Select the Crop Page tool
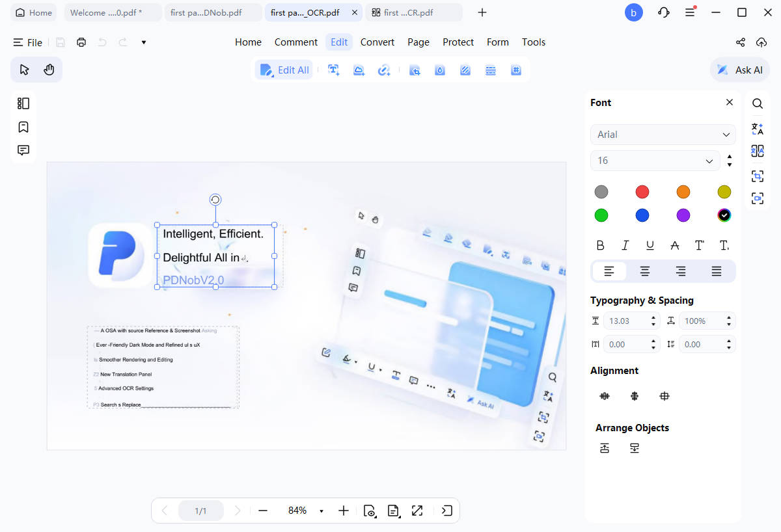 (415, 70)
